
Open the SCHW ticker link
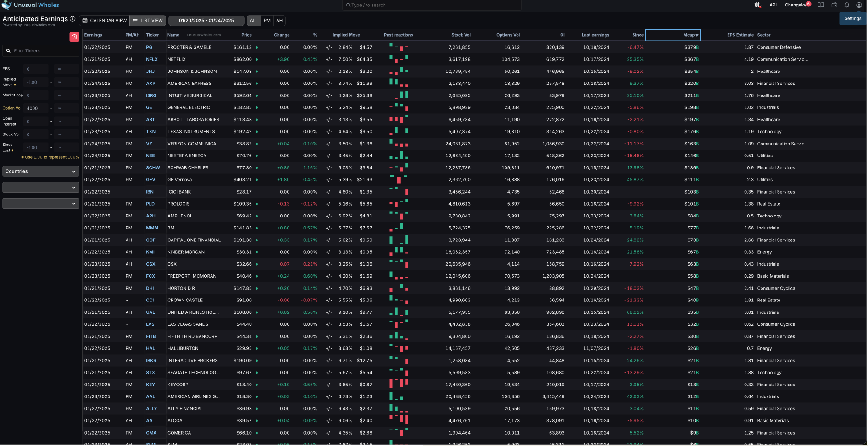click(153, 168)
